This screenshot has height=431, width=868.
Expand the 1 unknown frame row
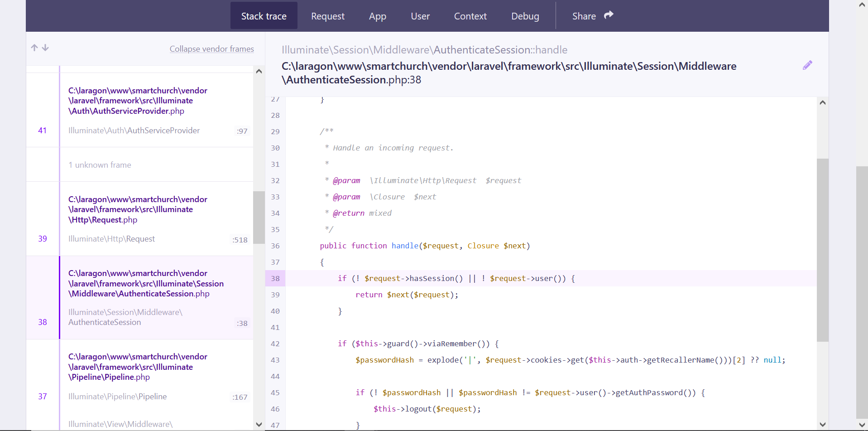pos(139,165)
